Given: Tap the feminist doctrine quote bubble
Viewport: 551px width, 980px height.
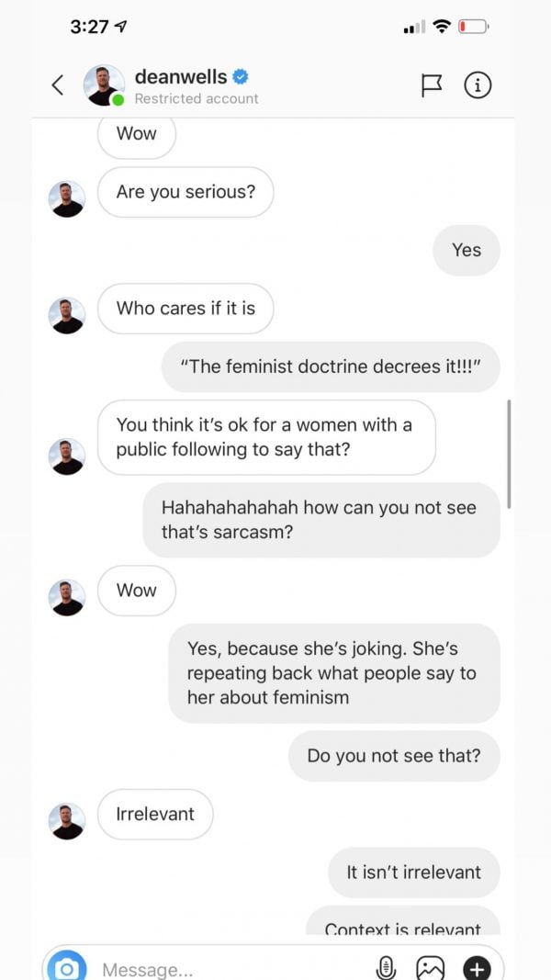Looking at the screenshot, I should point(331,366).
